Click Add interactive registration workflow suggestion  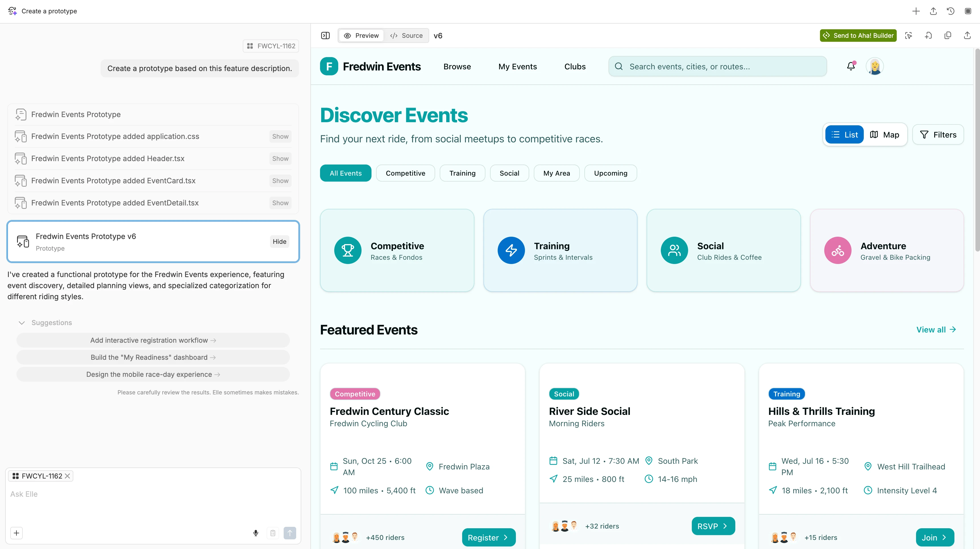click(153, 340)
